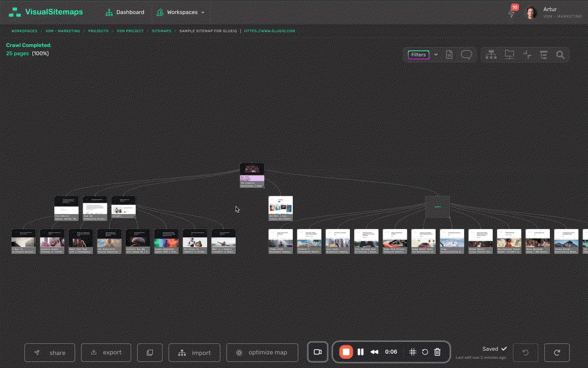Screen dimensions: 588x368
Task: Delete the recording using the trash icon
Action: 438,352
